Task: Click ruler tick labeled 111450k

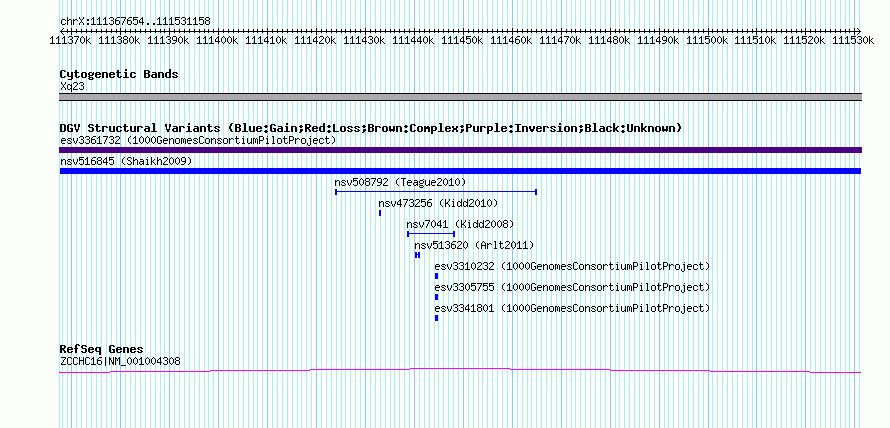Action: pos(461,40)
